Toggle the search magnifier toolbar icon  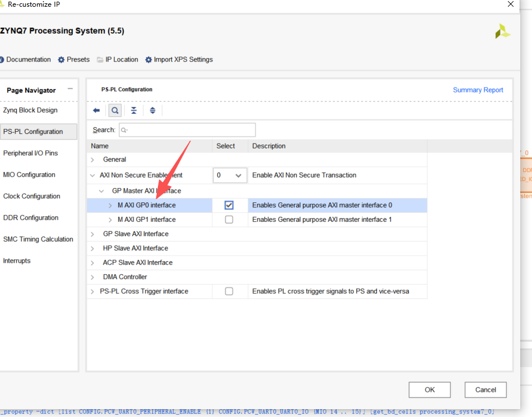(115, 110)
